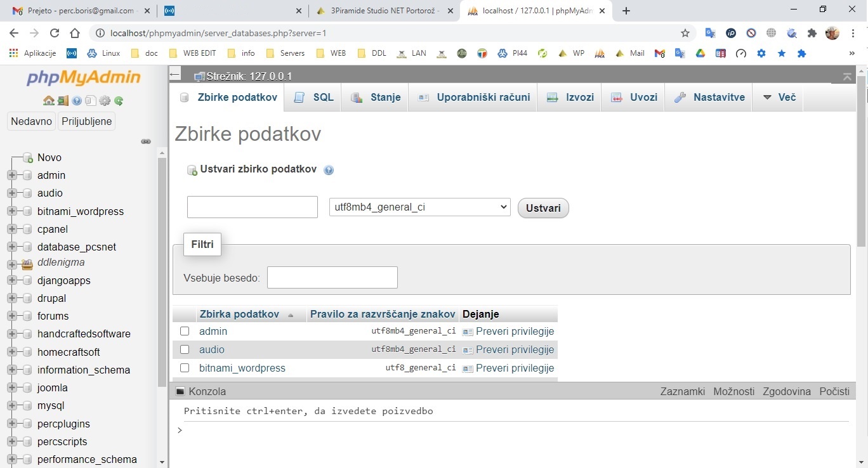Open the Gmail bookmark icon in the bookmarks bar
Image resolution: width=868 pixels, height=468 pixels.
point(660,53)
